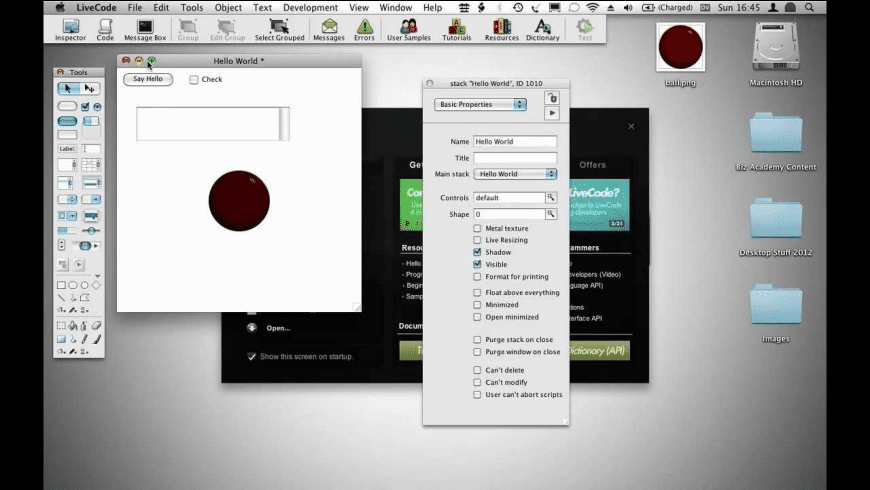Uncheck the Shadow checkbox

point(477,252)
